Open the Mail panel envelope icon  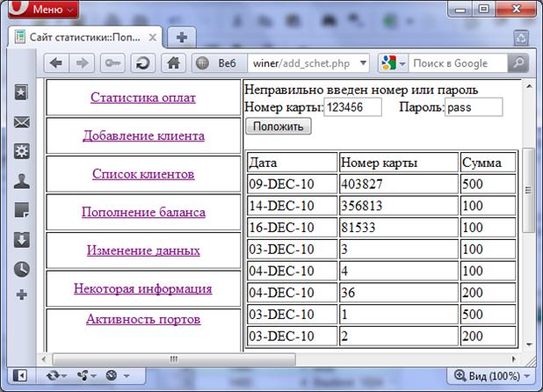[x=22, y=122]
